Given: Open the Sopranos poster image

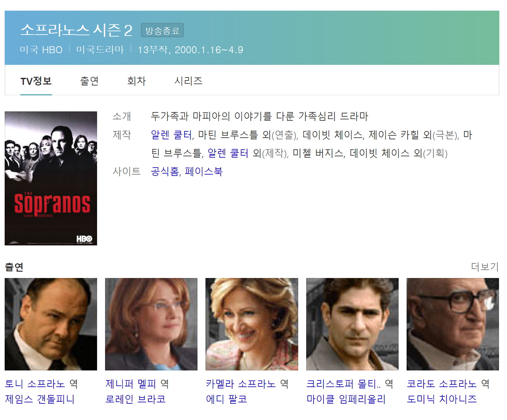Looking at the screenshot, I should [51, 178].
